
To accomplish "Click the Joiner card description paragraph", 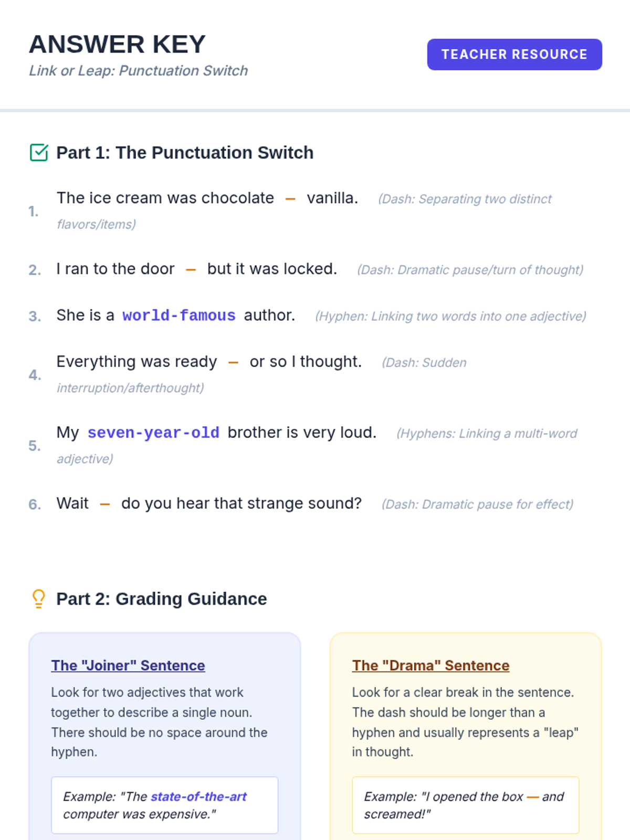I will (x=159, y=722).
